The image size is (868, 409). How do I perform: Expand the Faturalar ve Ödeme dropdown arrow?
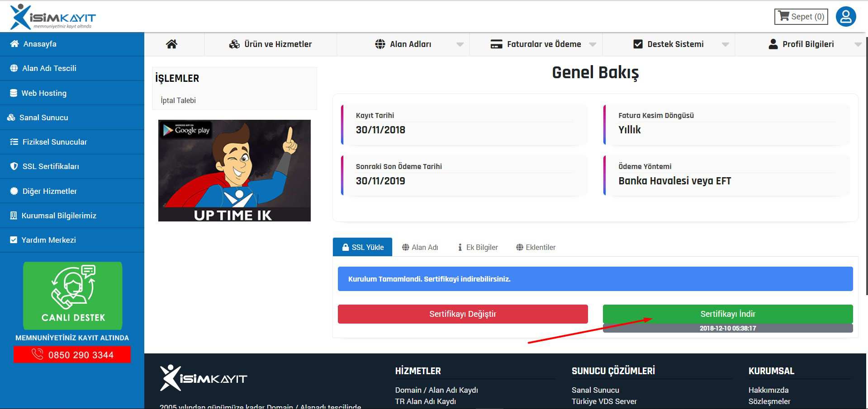(x=593, y=44)
